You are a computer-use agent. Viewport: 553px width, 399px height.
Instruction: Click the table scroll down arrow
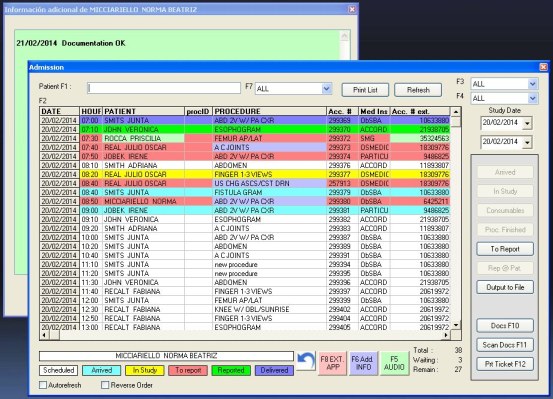pyautogui.click(x=456, y=325)
